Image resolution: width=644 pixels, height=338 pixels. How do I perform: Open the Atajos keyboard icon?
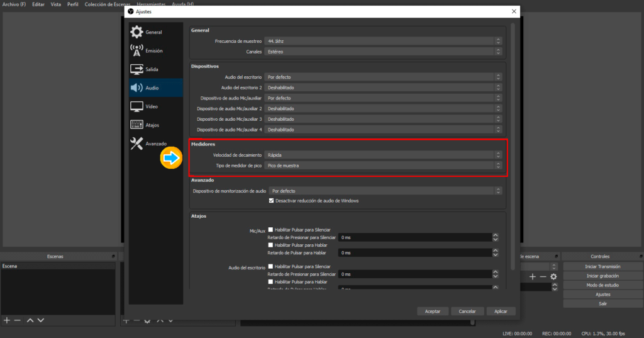[x=136, y=125]
